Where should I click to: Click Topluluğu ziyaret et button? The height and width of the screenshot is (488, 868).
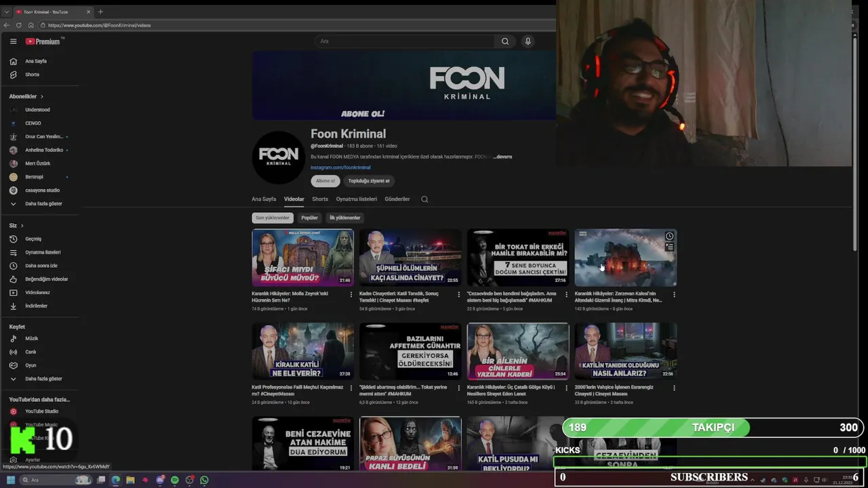pos(369,181)
